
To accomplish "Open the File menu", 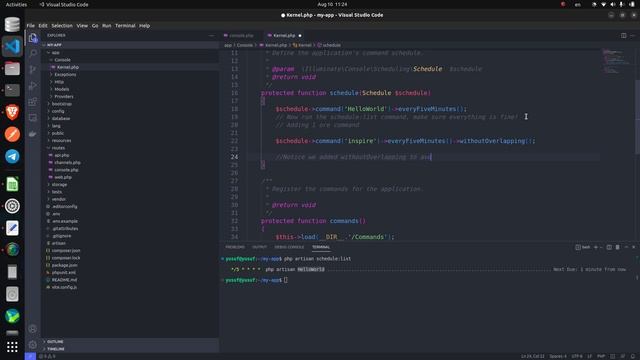I will pos(31,26).
